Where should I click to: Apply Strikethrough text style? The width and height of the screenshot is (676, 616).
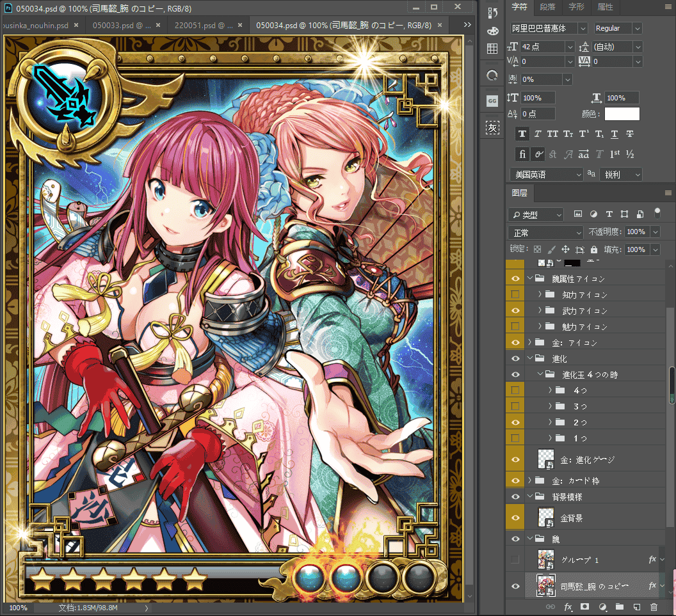[630, 134]
